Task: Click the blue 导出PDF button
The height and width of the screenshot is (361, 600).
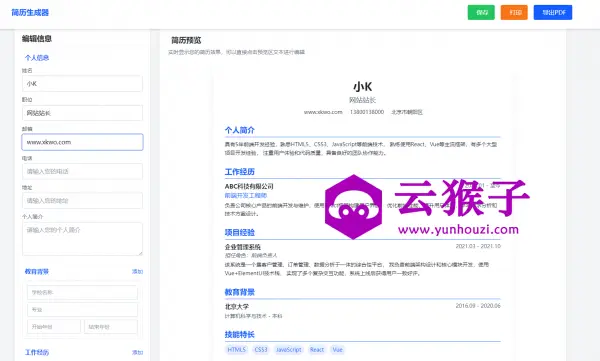Action: 553,12
